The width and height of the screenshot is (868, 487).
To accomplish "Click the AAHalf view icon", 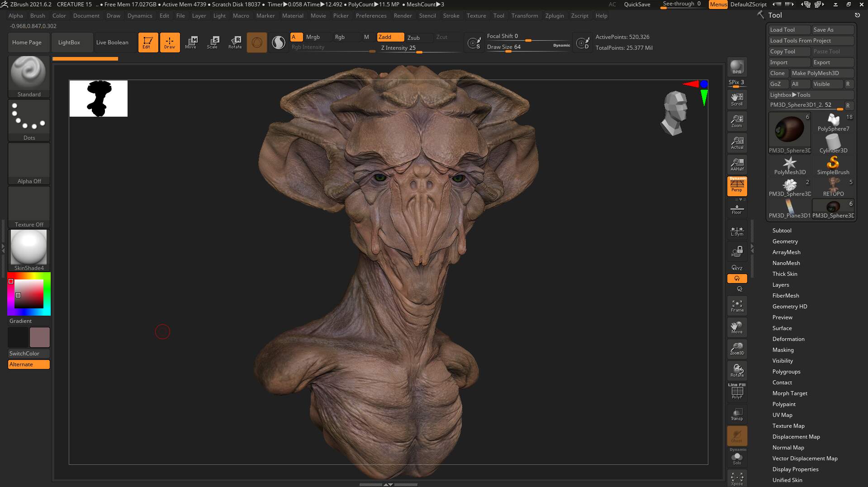I will [737, 164].
